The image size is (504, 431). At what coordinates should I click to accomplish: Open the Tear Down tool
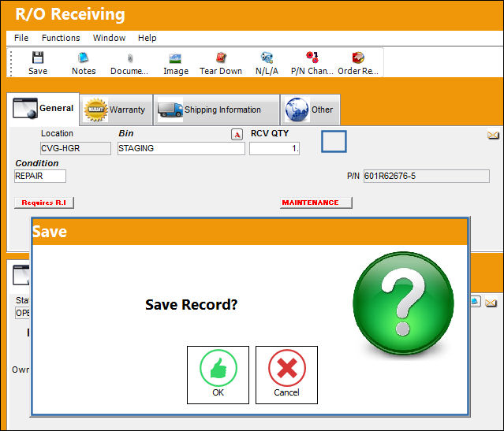coord(221,63)
